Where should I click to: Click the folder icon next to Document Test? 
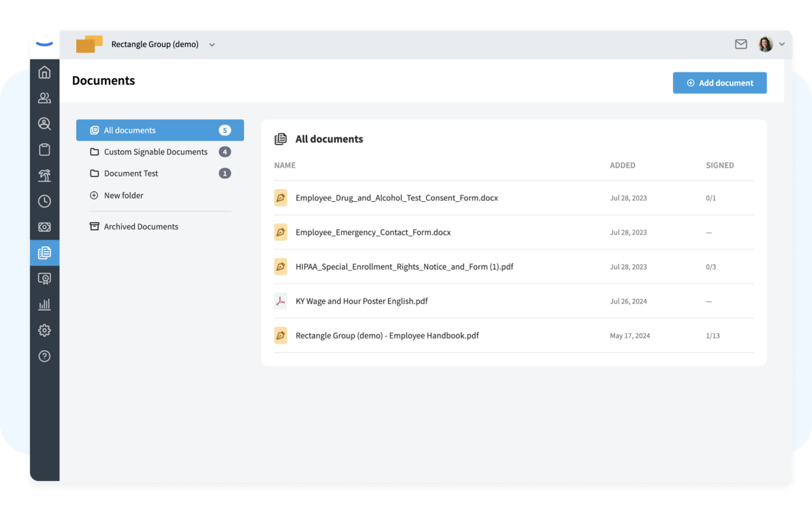pyautogui.click(x=94, y=174)
